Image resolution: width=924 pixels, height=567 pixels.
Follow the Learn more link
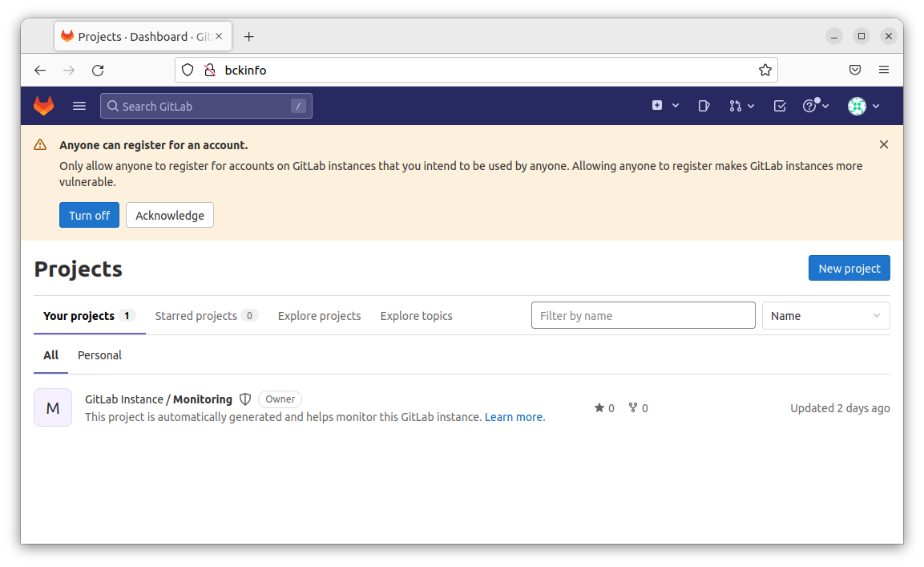(x=513, y=416)
